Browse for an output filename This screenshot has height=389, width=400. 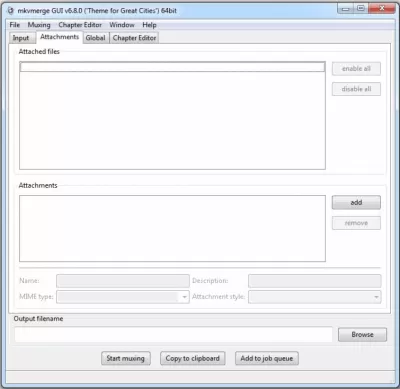(362, 334)
